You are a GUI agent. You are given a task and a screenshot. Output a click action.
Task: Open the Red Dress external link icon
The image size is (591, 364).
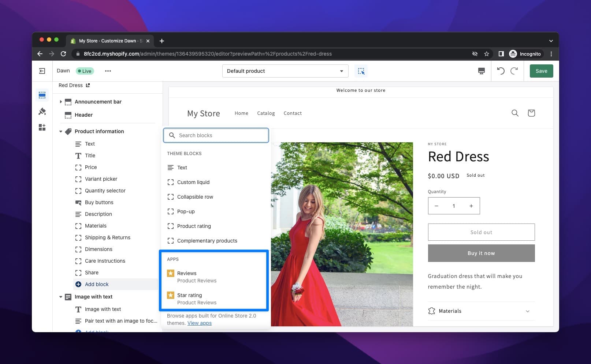click(88, 85)
